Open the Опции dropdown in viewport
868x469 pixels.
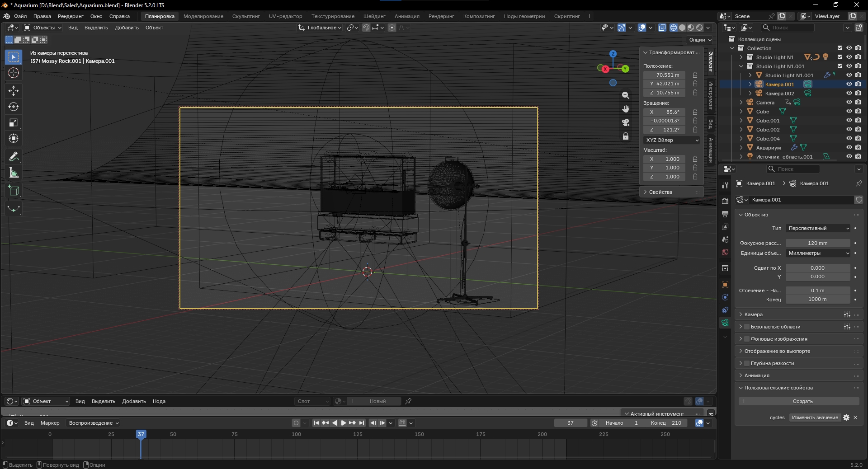pyautogui.click(x=700, y=40)
